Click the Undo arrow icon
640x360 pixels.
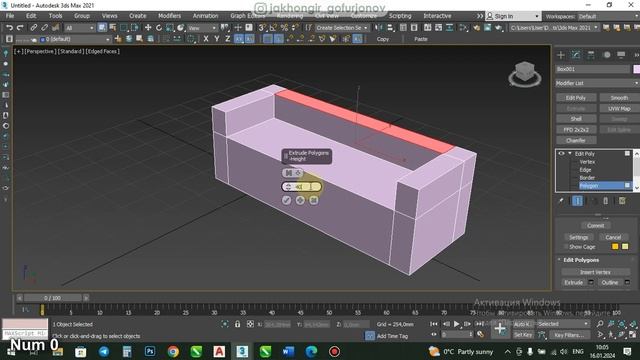[9, 28]
